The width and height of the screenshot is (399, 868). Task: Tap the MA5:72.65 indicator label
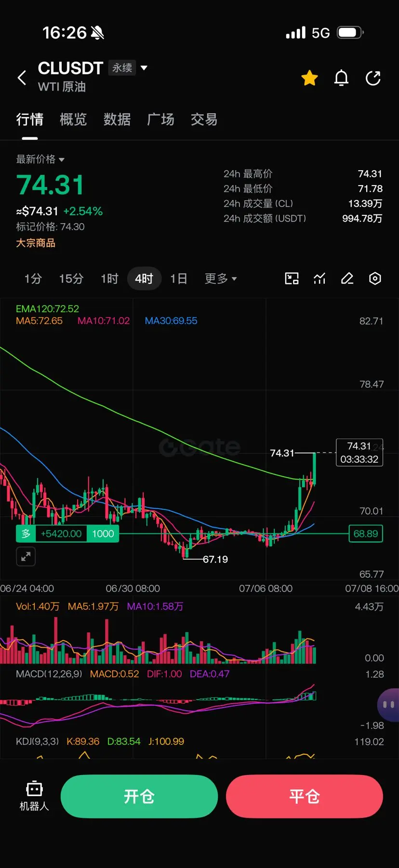click(x=39, y=320)
